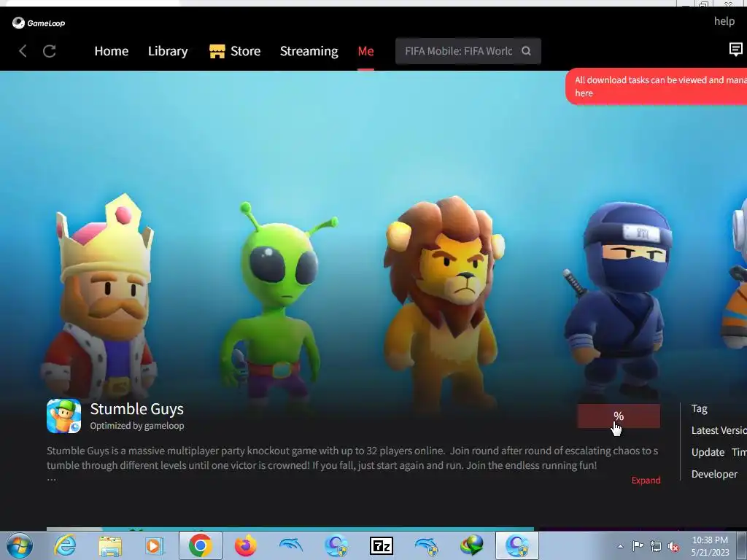Open Windows Media Player from the taskbar
The height and width of the screenshot is (560, 747).
[155, 545]
